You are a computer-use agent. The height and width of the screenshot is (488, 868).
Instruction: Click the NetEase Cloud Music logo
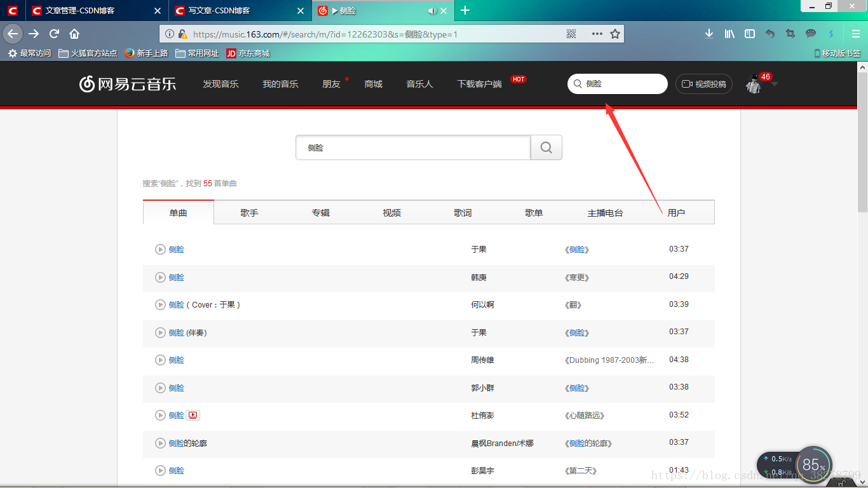coord(128,84)
